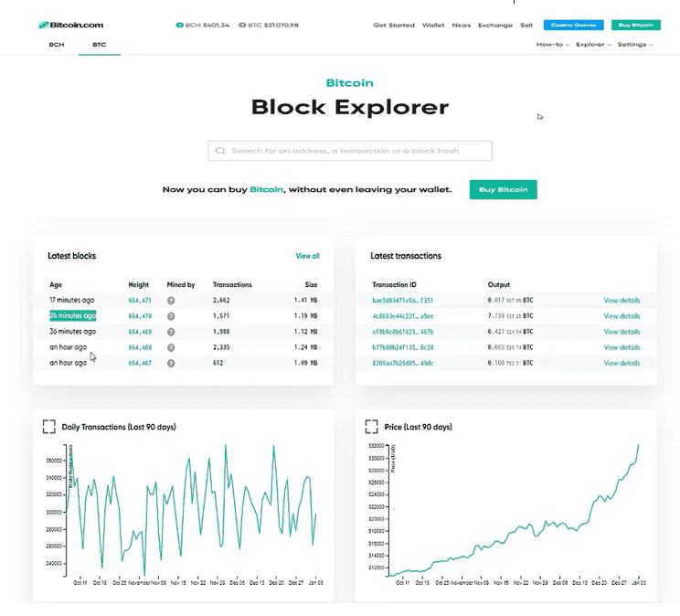This screenshot has width=680, height=616.
Task: Click Buy Bitcoin button beside wallet promo
Action: coord(503,189)
